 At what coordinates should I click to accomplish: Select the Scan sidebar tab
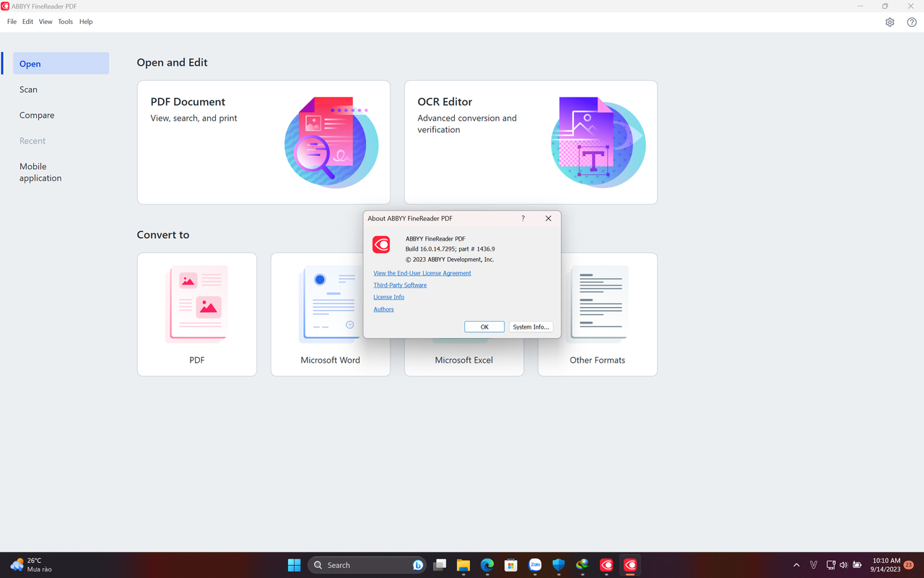point(61,90)
